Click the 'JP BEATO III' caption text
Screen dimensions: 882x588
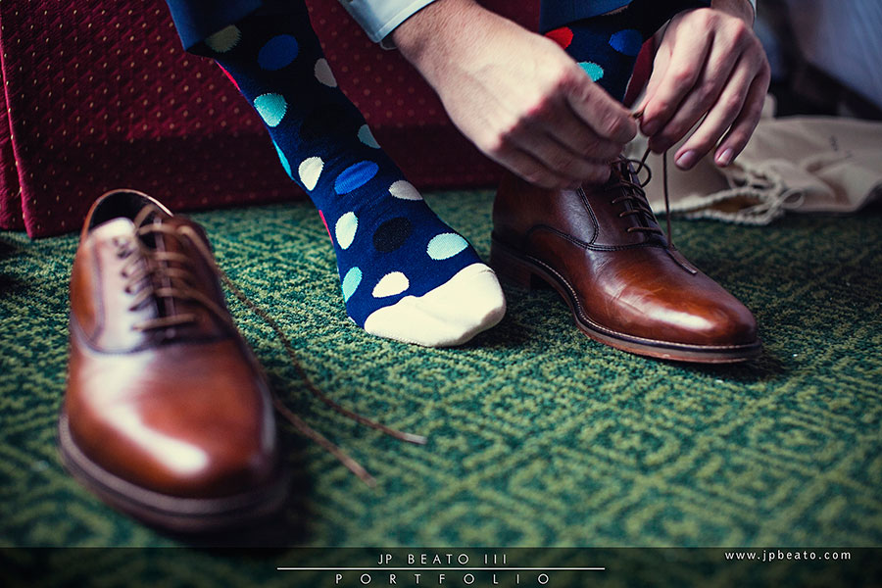[443, 560]
